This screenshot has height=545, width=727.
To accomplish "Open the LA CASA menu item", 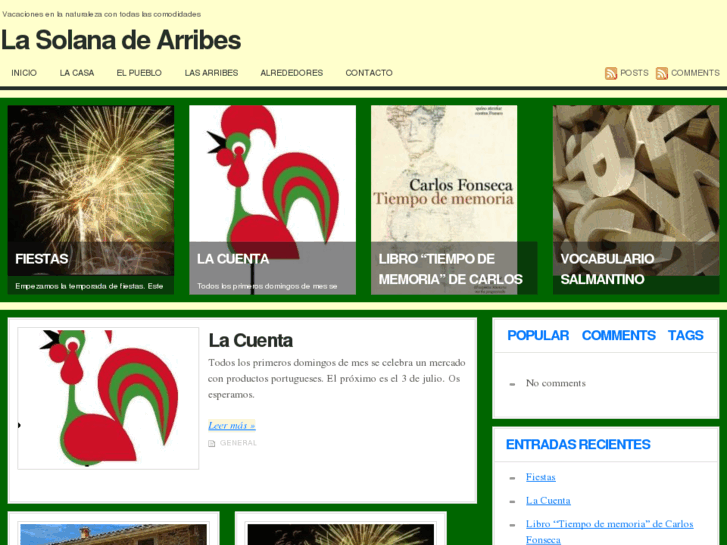I will [77, 73].
